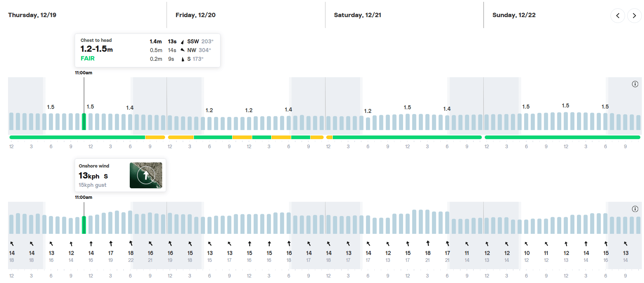Click wind arrow above 18 / 21 reading
This screenshot has height=283, width=644.
(x=428, y=244)
